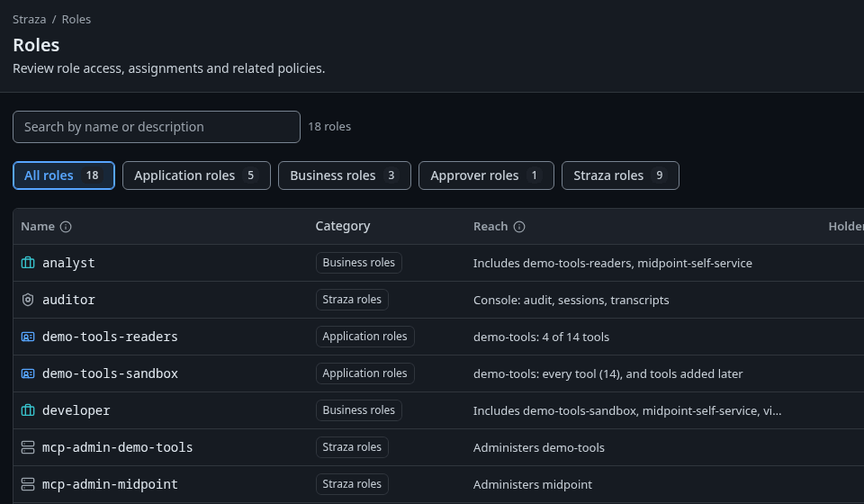Filter by Application roles
This screenshot has height=504, width=864.
click(x=196, y=175)
